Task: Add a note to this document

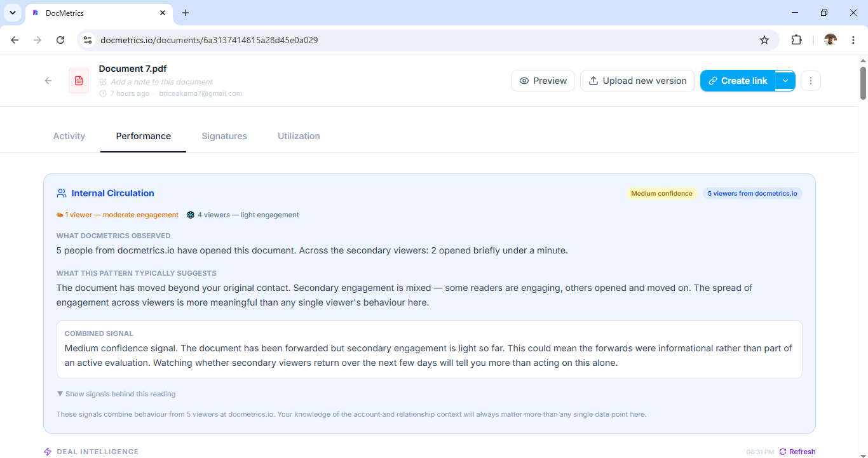Action: coord(161,82)
